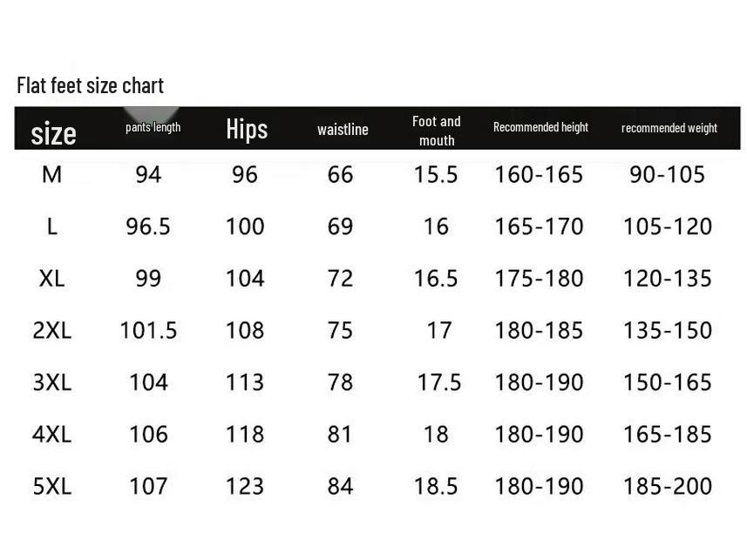Viewport: 747px width, 560px height.
Task: Click the "Recommended height" column header
Action: 540,127
